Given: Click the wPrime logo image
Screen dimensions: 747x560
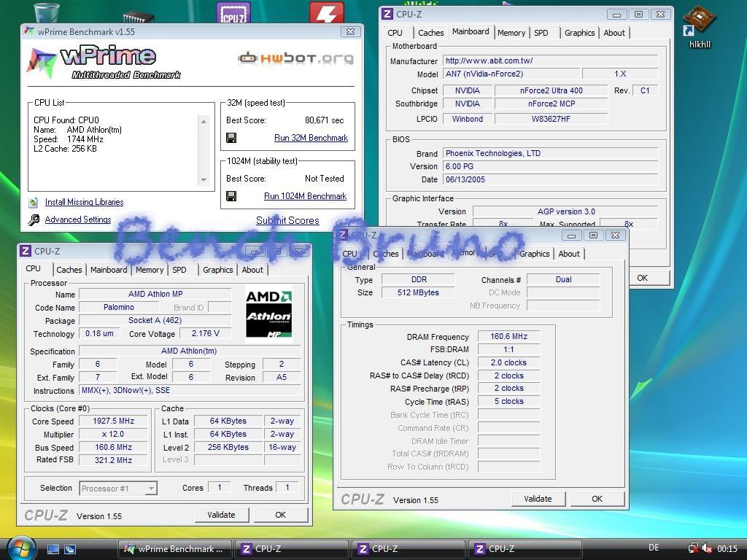Looking at the screenshot, I should click(105, 63).
